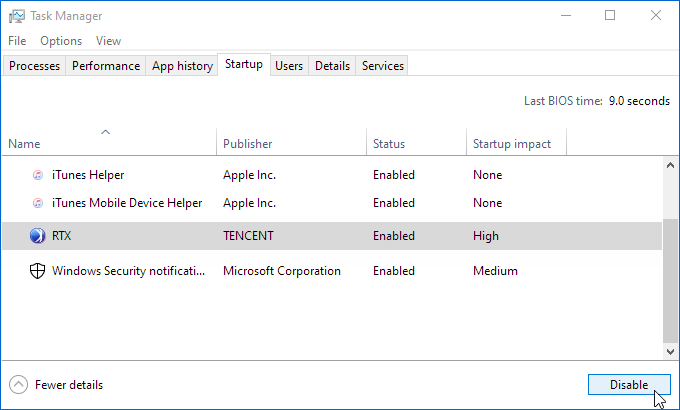This screenshot has width=680, height=410.
Task: Select the iTunes Helper row name
Action: [x=88, y=175]
